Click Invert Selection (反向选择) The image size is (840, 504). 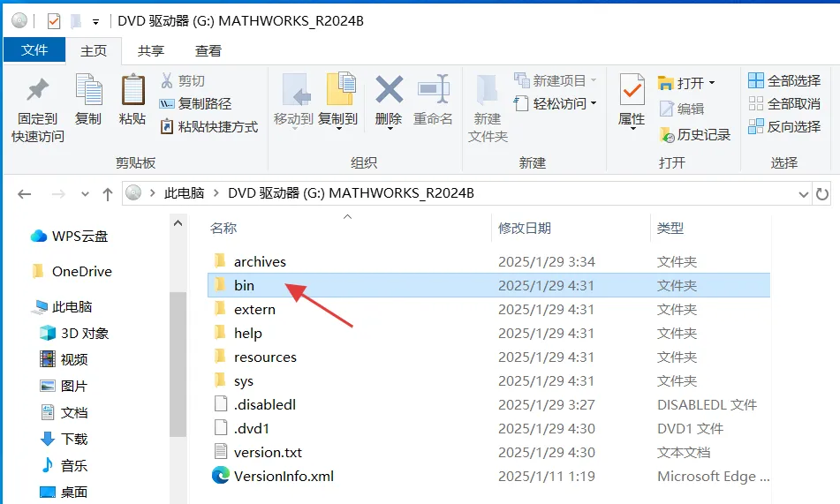pos(784,126)
